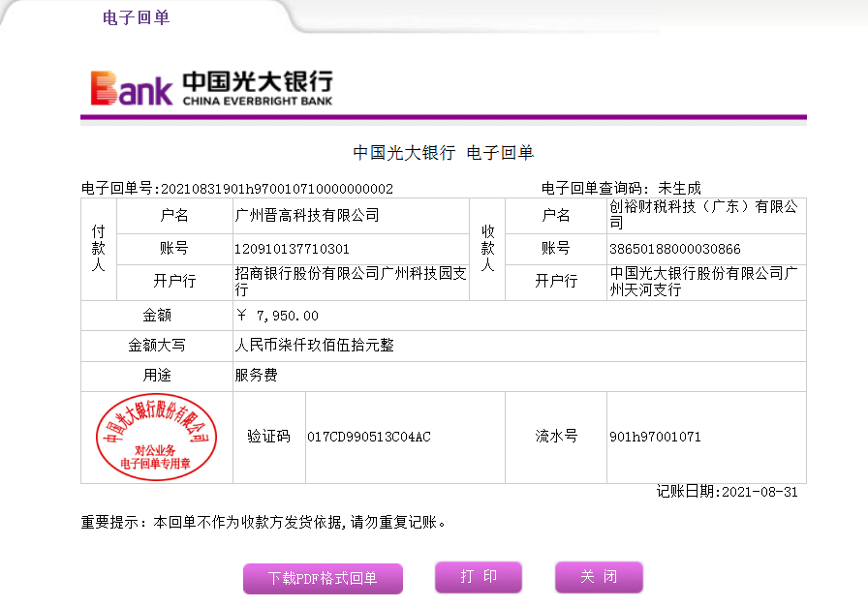Click the 下载PDF格式回单 button

323,578
